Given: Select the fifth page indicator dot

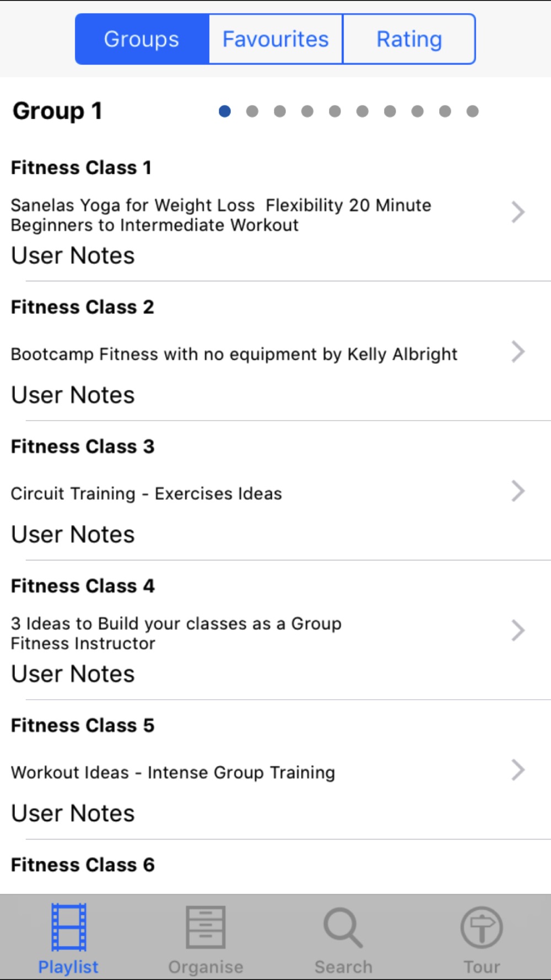Looking at the screenshot, I should tap(335, 111).
